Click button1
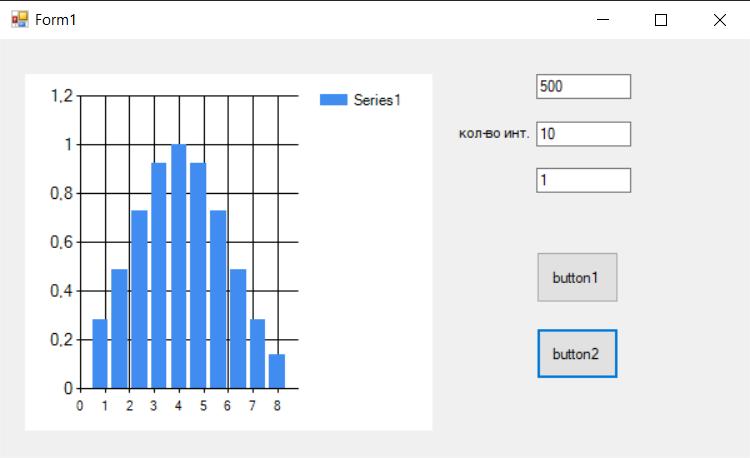 point(577,277)
